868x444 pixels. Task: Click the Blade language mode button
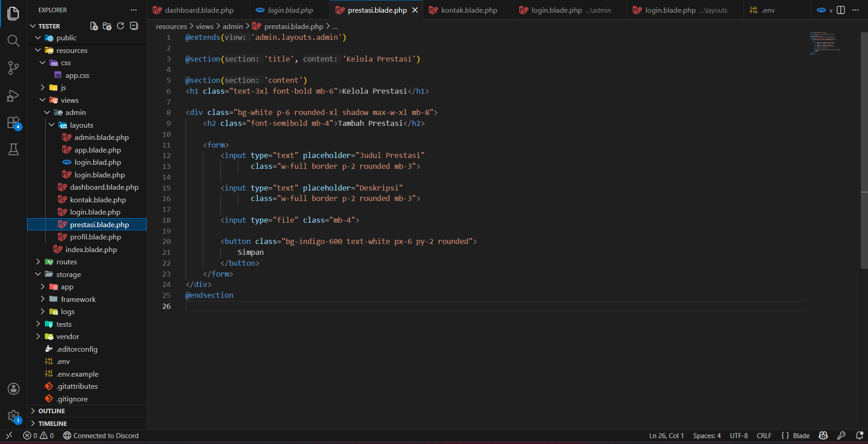pos(801,435)
